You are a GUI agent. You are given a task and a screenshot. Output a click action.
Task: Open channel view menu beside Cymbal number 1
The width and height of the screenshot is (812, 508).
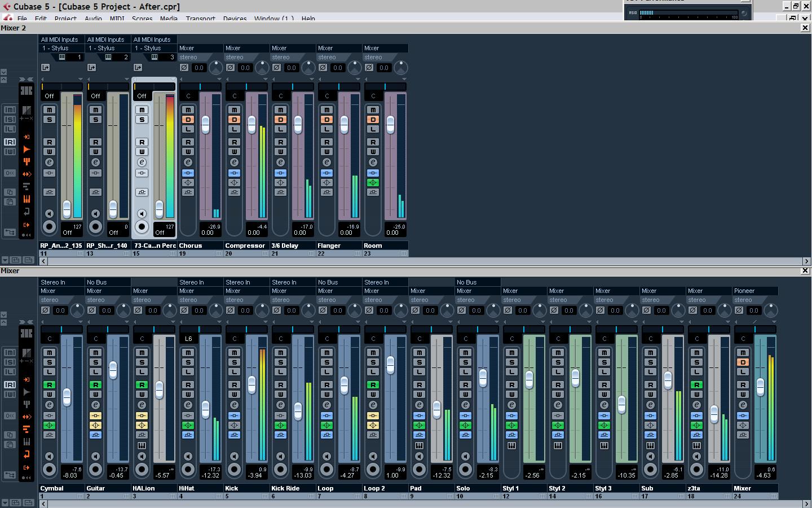[x=80, y=496]
